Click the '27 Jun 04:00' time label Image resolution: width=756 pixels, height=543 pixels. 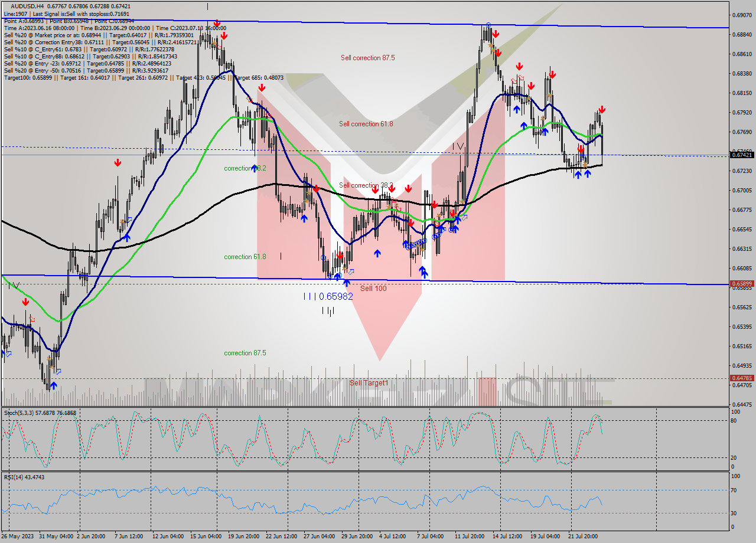tap(319, 536)
